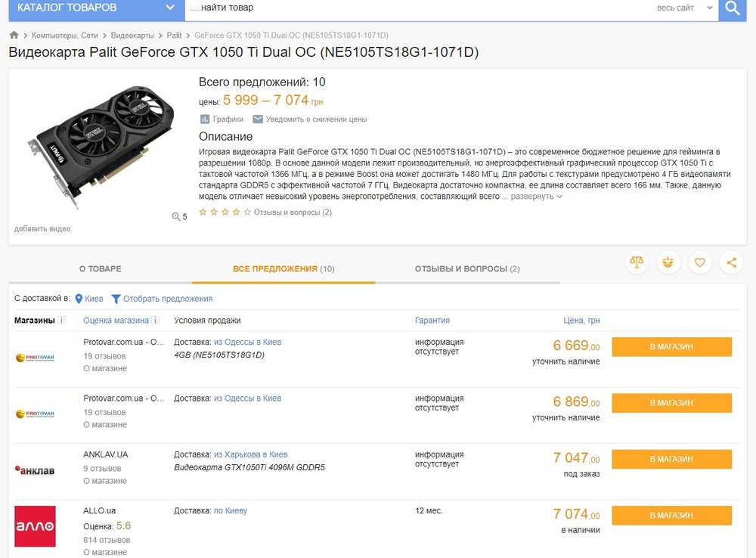
Task: Open the 'весь сайт' search scope dropdown
Action: 685,8
